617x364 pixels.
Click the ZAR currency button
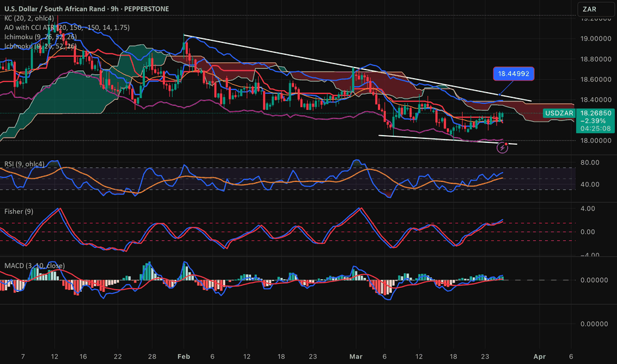click(595, 9)
